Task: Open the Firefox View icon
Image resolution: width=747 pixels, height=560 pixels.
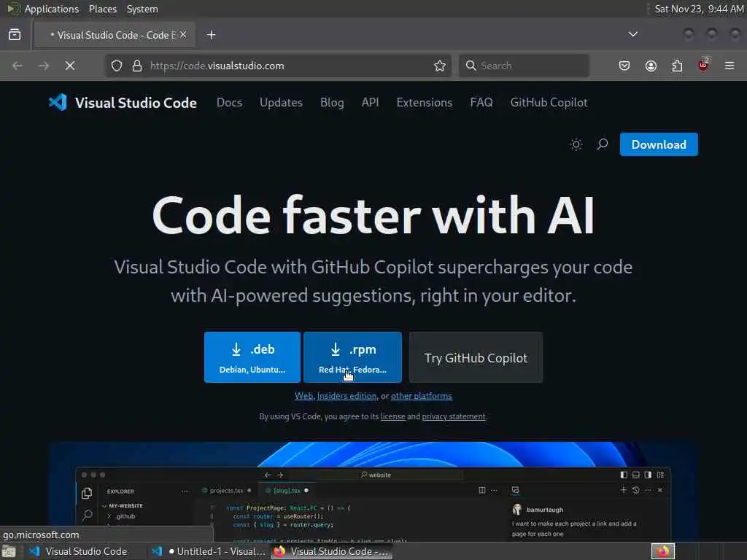Action: pos(15,35)
